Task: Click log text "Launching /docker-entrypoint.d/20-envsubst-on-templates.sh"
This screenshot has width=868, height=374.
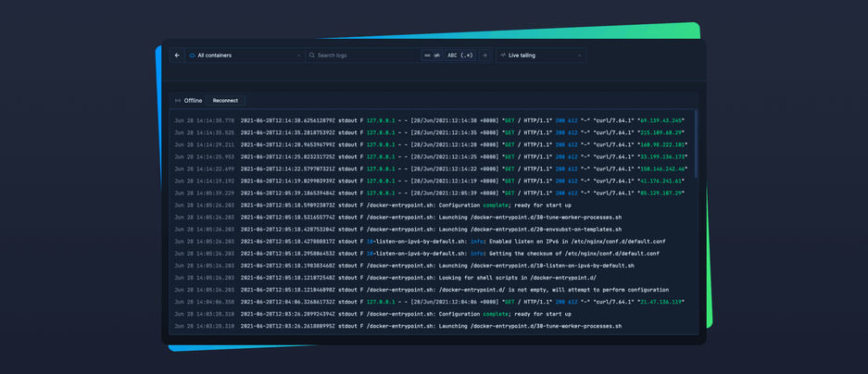Action: [530, 229]
